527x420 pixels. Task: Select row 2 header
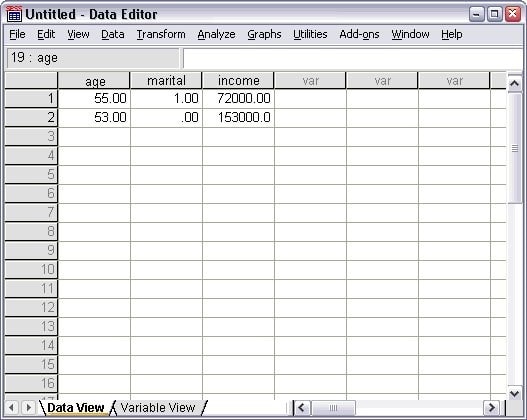coord(31,117)
